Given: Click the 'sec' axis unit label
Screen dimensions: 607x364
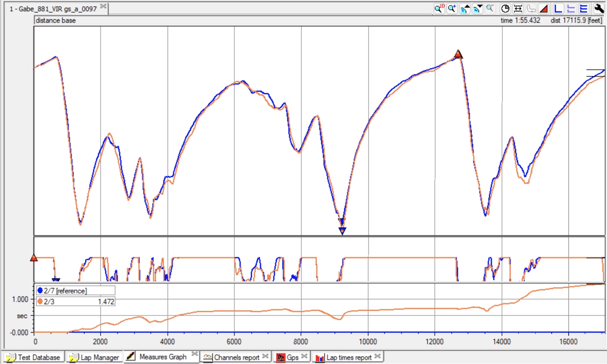Looking at the screenshot, I should (22, 316).
